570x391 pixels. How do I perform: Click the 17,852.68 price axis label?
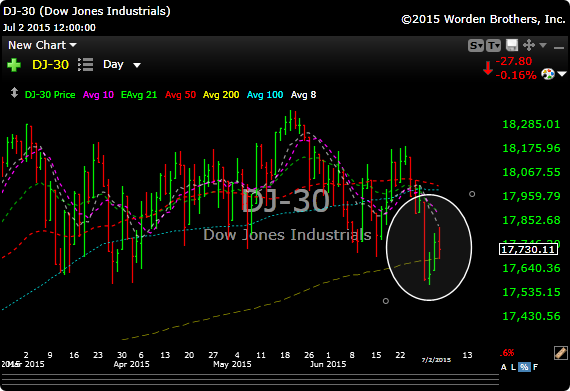tap(531, 220)
